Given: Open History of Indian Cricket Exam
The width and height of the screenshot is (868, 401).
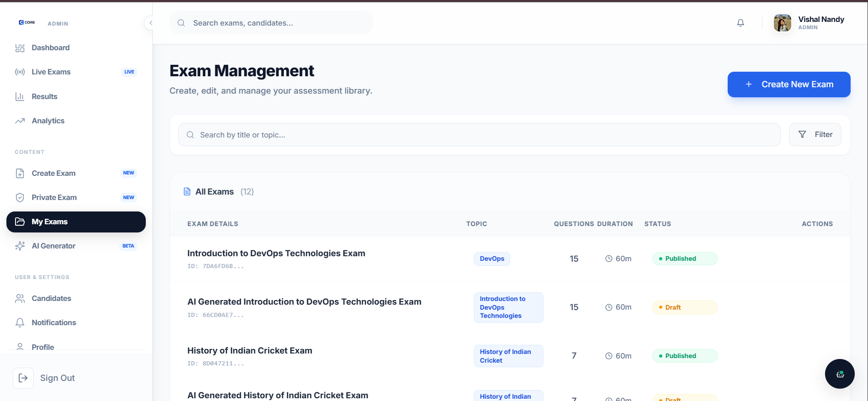Looking at the screenshot, I should pos(250,351).
